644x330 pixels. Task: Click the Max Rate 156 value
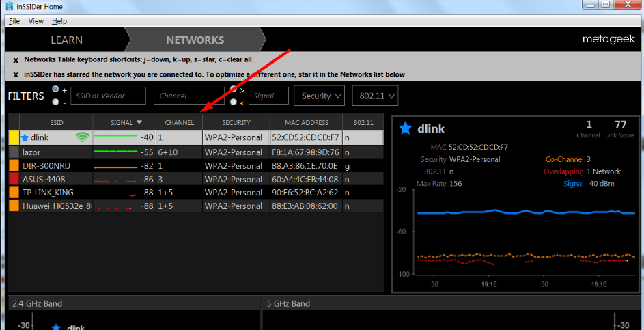456,183
